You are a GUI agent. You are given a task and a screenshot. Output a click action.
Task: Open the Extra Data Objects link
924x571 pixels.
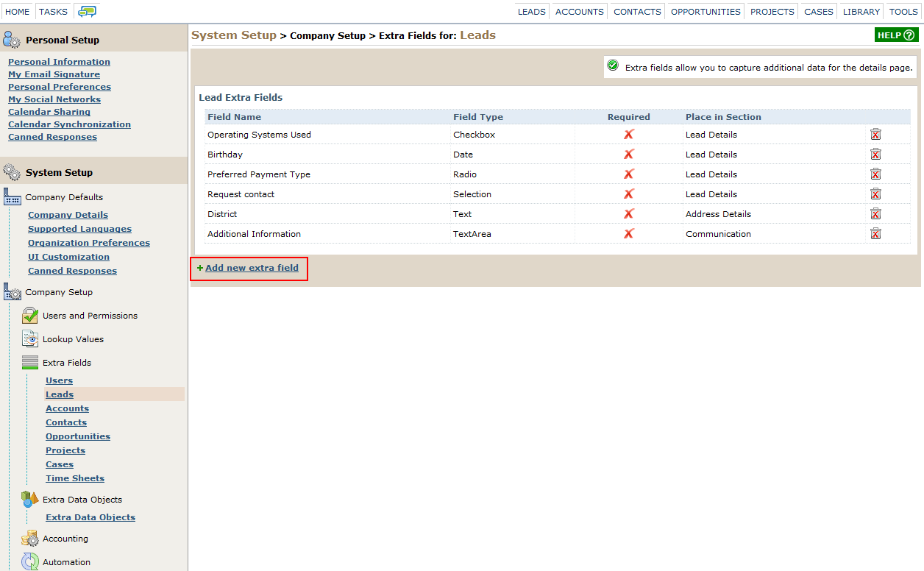[90, 517]
